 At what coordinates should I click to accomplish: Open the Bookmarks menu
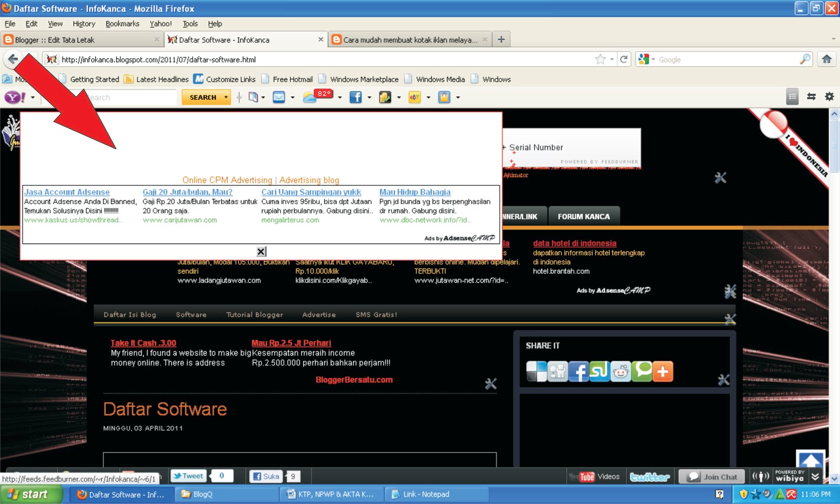pyautogui.click(x=122, y=24)
